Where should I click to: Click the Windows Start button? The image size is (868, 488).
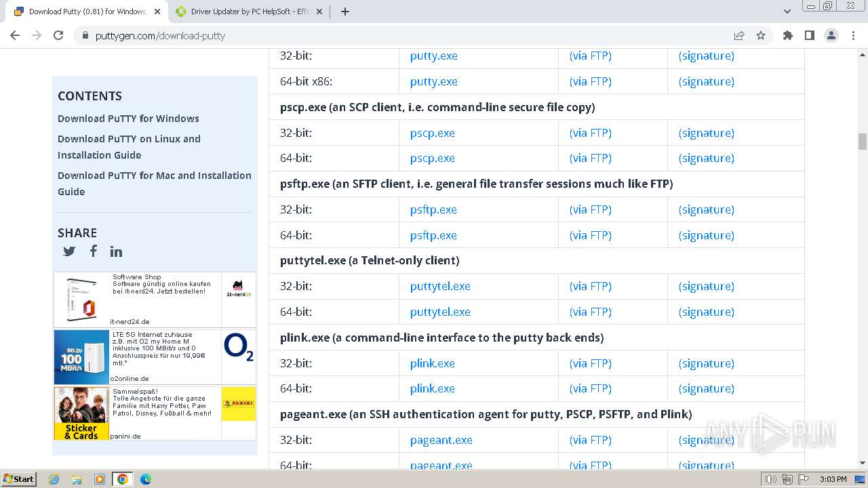pos(19,479)
